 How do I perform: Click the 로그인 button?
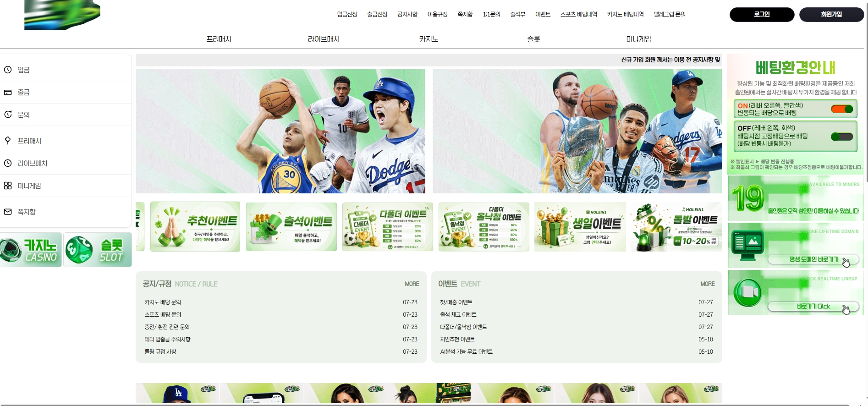coord(762,15)
